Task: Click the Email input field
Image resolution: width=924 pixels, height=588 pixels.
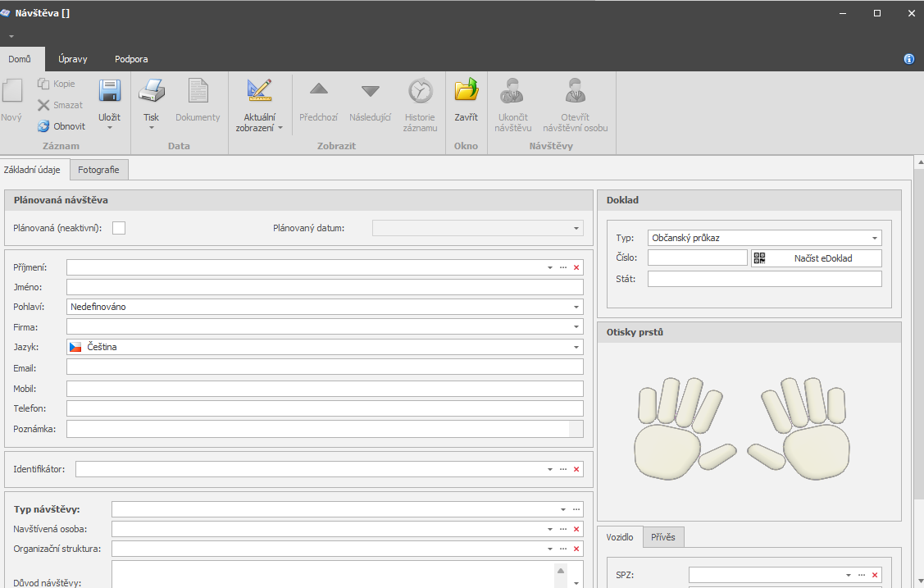Action: (x=325, y=367)
